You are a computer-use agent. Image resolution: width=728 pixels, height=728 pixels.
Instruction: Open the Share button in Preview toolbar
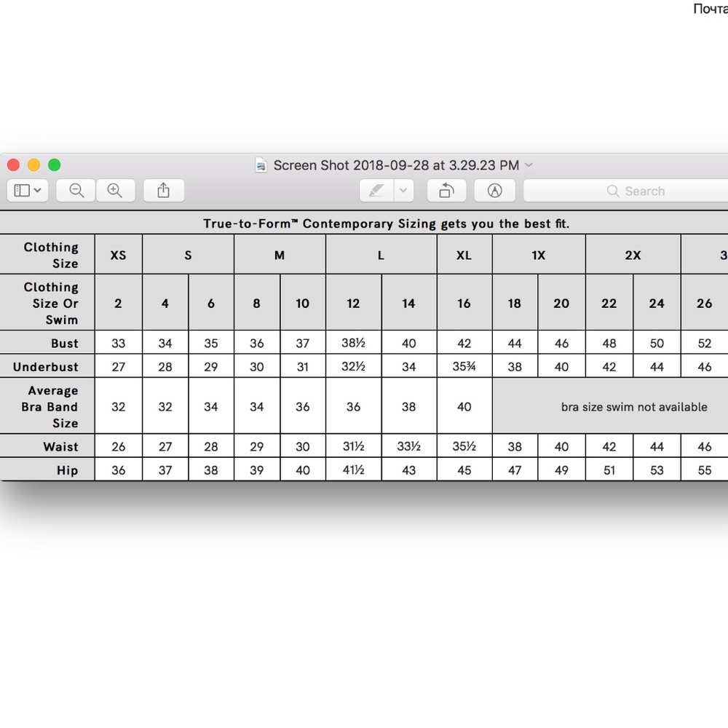pyautogui.click(x=163, y=190)
